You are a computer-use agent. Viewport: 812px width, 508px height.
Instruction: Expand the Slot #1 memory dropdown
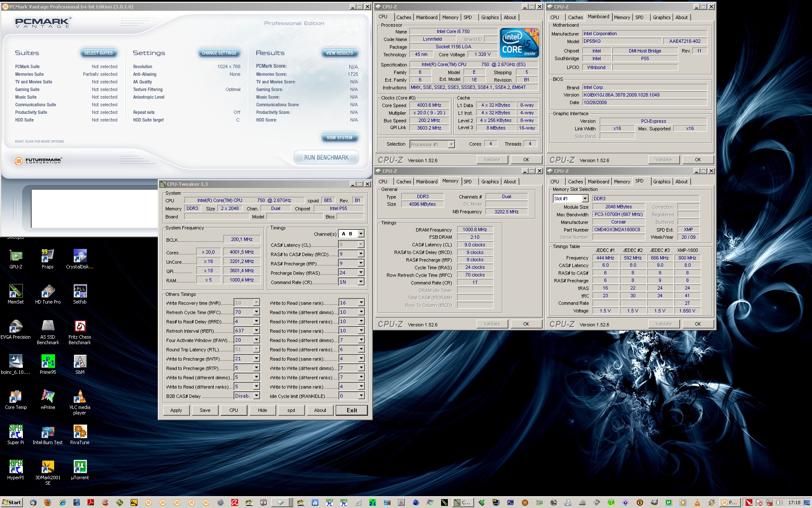tap(585, 199)
